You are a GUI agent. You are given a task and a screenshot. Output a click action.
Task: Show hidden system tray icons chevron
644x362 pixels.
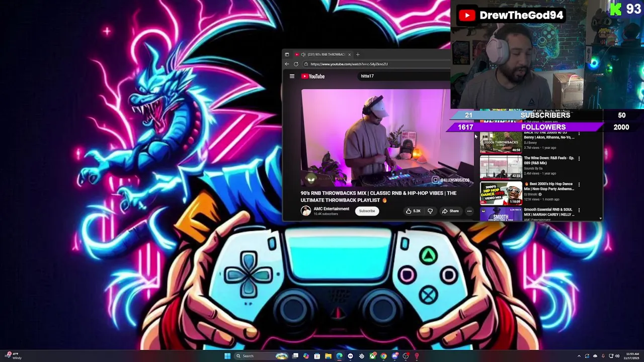tap(579, 356)
